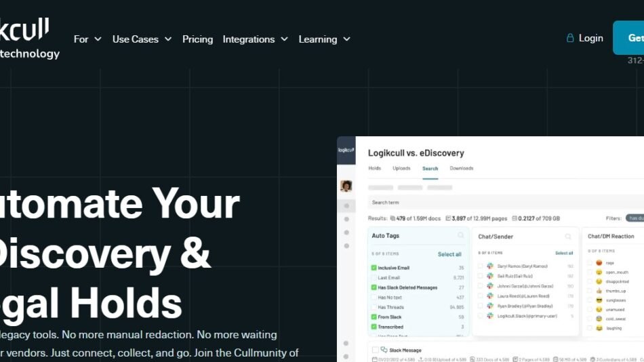Click Select all in Auto Tags
Screen dimensions: 644x362
coord(449,254)
